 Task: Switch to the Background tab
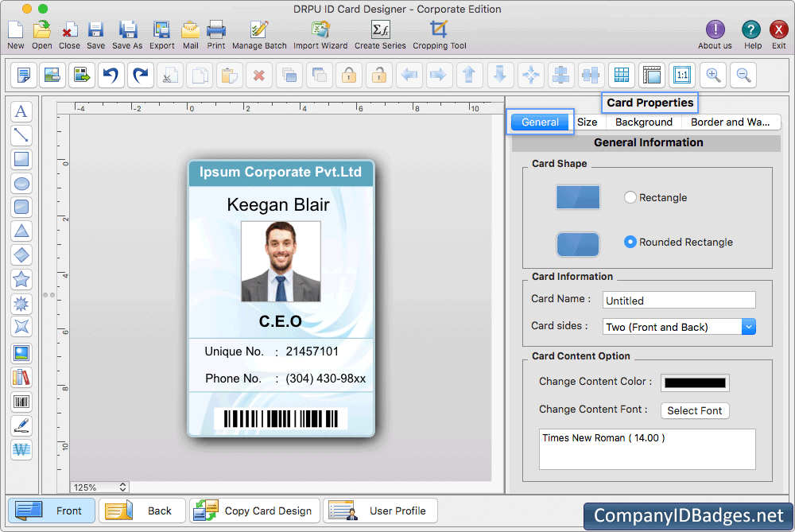coord(644,122)
